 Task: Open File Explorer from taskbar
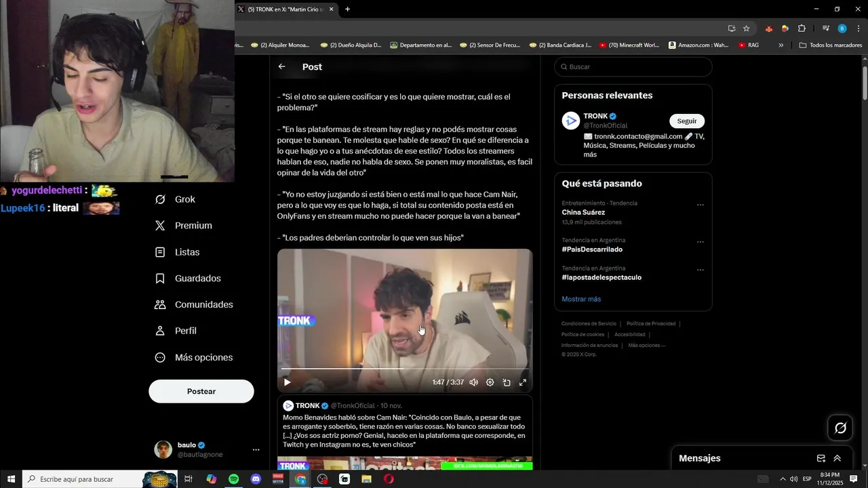pyautogui.click(x=366, y=479)
